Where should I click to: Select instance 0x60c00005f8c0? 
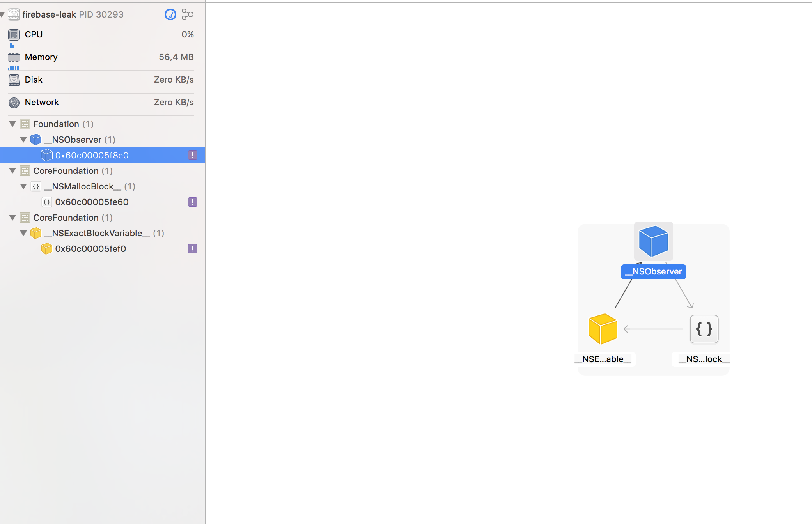click(103, 155)
